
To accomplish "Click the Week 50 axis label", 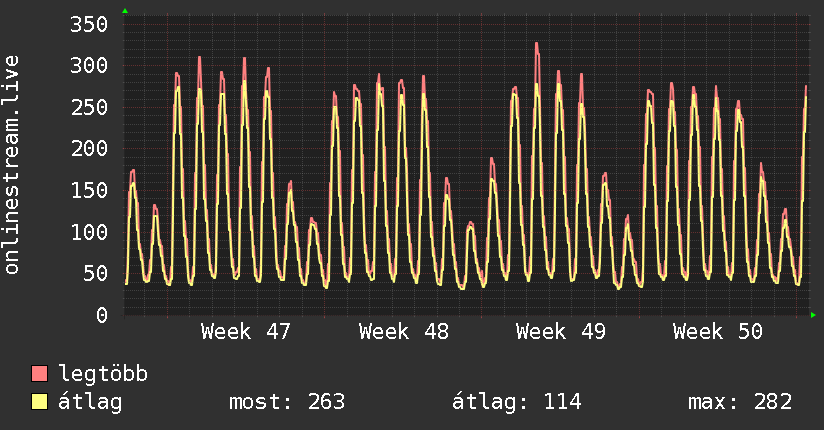I will coord(718,332).
